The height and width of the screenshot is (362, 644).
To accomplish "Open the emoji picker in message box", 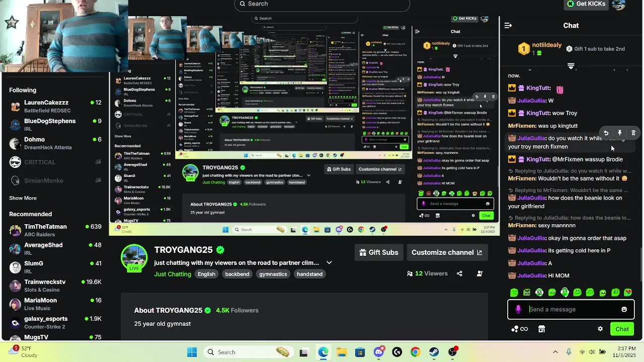I will pyautogui.click(x=624, y=309).
